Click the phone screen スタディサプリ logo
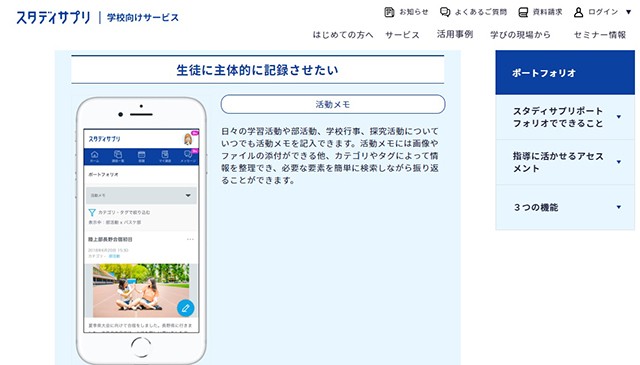The width and height of the screenshot is (640, 365). 104,139
